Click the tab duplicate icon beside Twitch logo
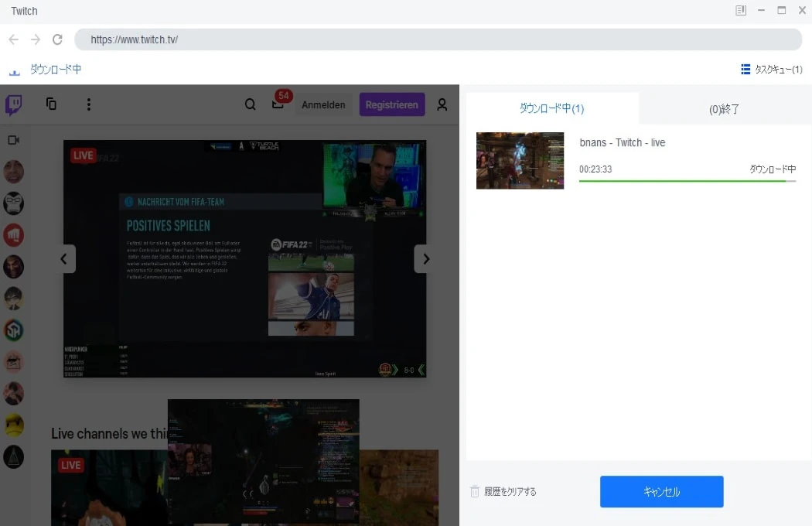Screen dimensions: 812x526 click(51, 104)
